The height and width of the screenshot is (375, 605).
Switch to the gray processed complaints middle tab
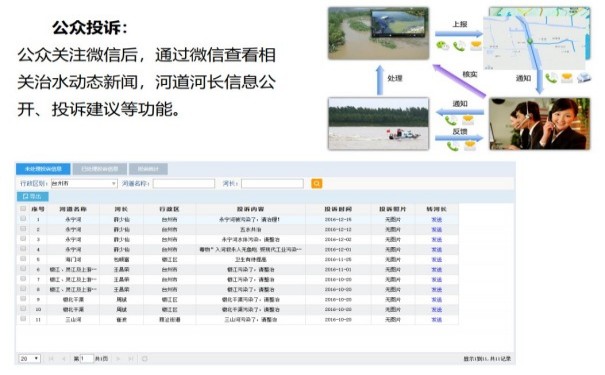[x=100, y=169]
